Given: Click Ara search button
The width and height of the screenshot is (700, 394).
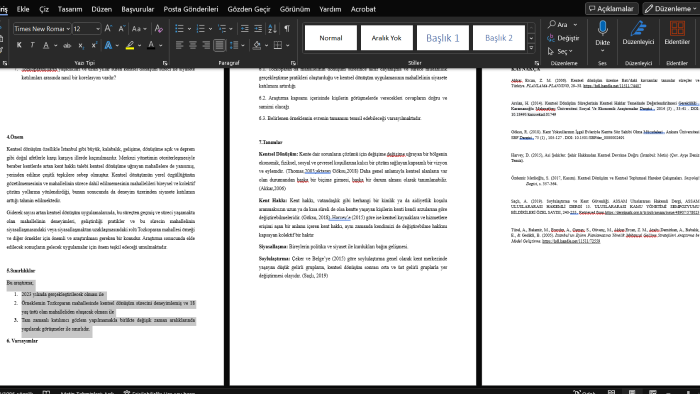Looking at the screenshot, I should click(558, 25).
